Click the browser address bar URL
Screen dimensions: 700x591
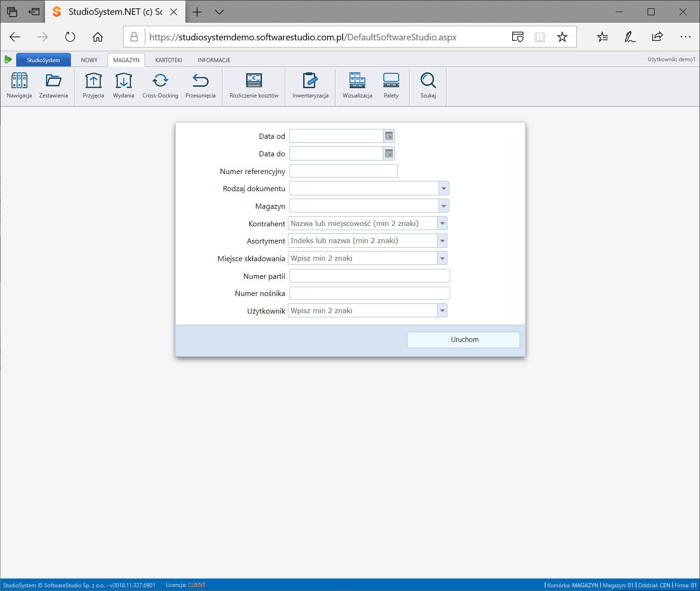303,37
